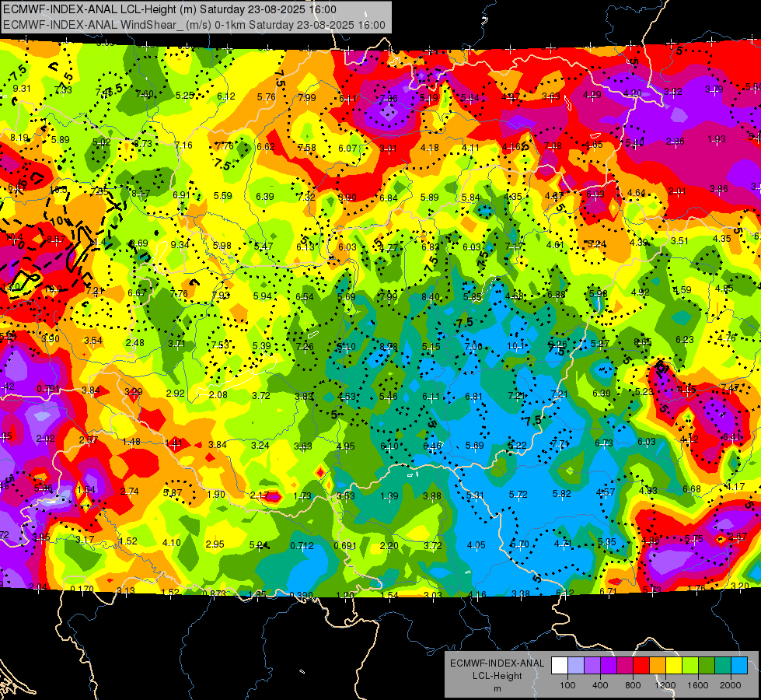Image resolution: width=761 pixels, height=700 pixels.
Task: Click the wind shear value 8.40
Action: coord(431,297)
